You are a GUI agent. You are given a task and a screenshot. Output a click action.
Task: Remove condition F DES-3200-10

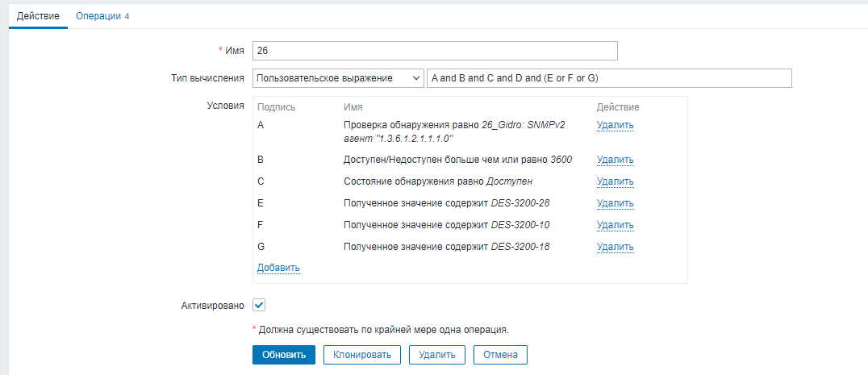(615, 225)
